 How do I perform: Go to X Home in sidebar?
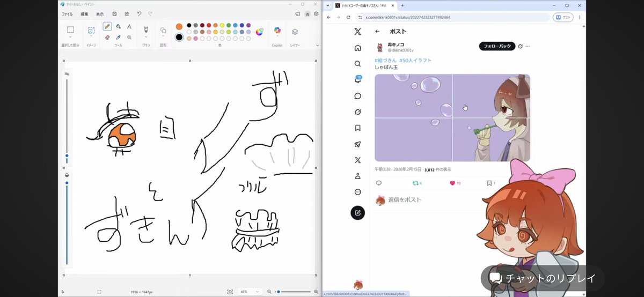(358, 48)
